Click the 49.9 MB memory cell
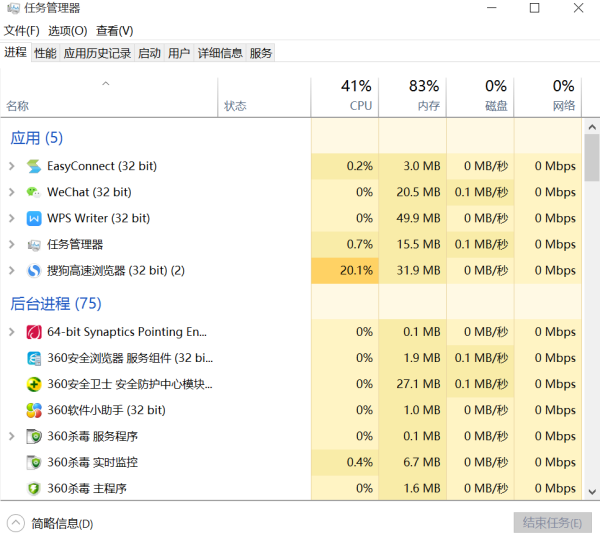 point(412,218)
